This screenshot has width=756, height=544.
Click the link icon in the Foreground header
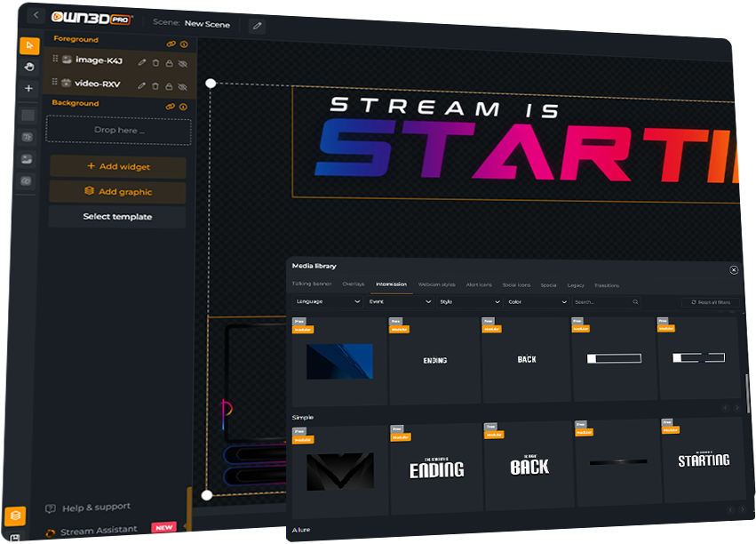click(171, 44)
